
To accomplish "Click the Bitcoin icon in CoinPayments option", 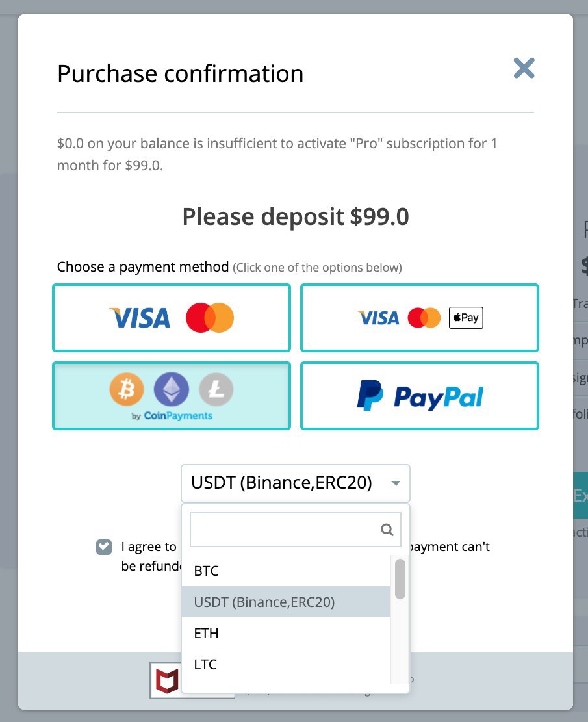I will pos(125,389).
